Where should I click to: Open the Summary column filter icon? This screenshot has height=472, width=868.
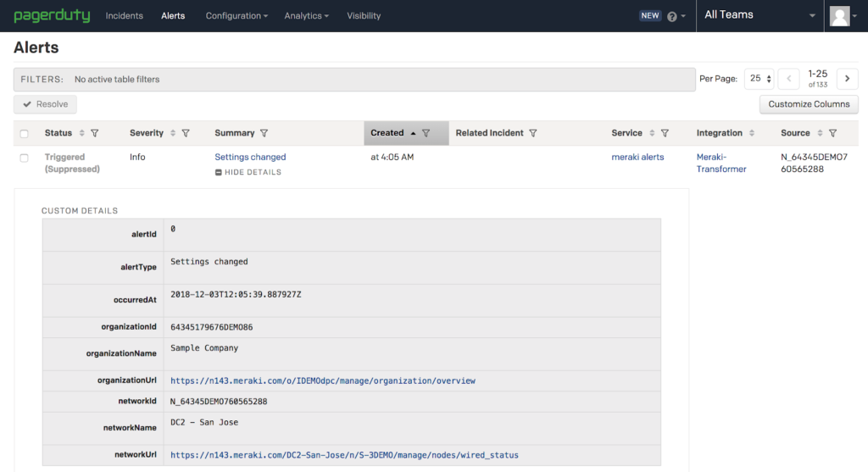(x=264, y=133)
